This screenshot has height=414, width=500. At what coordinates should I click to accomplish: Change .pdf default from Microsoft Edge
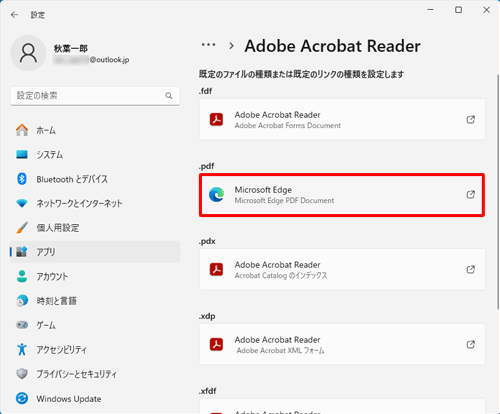tap(342, 195)
